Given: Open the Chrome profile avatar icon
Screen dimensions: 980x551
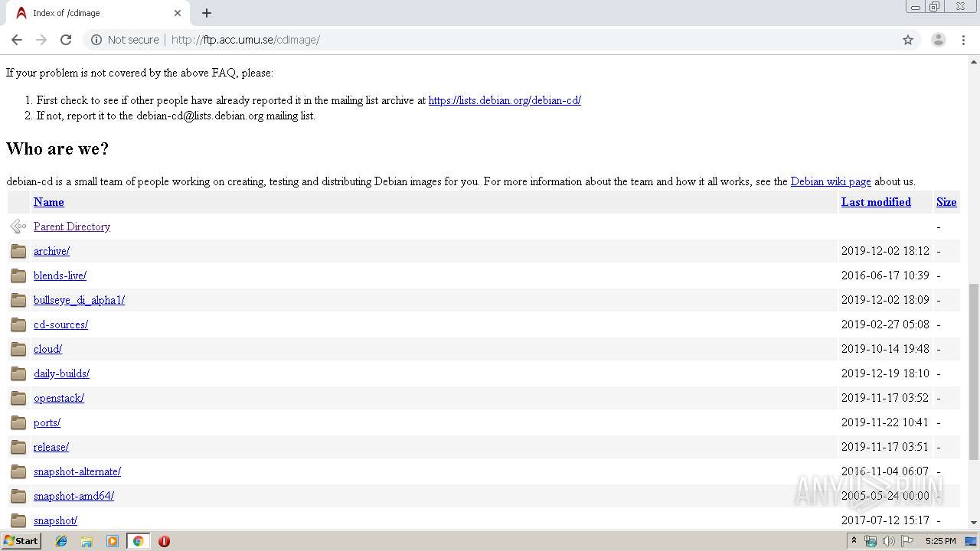Looking at the screenshot, I should click(x=939, y=40).
